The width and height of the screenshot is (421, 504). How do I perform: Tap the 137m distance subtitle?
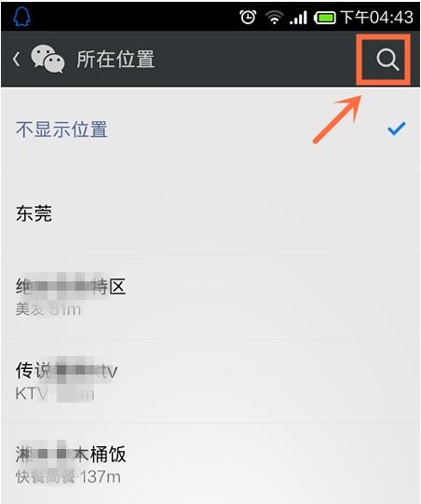point(100,477)
